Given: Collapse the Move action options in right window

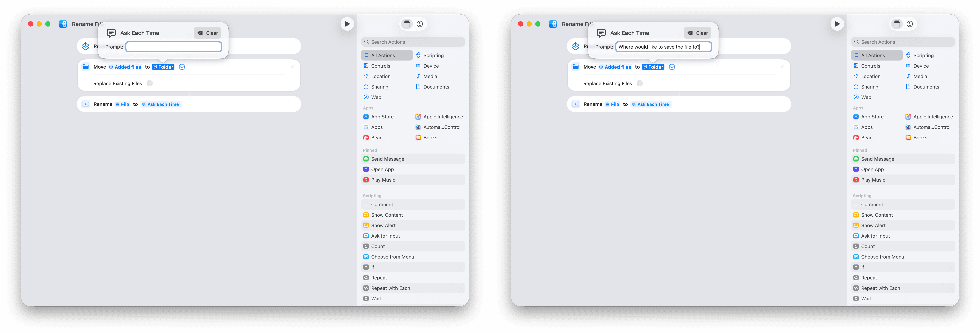Looking at the screenshot, I should (x=672, y=67).
